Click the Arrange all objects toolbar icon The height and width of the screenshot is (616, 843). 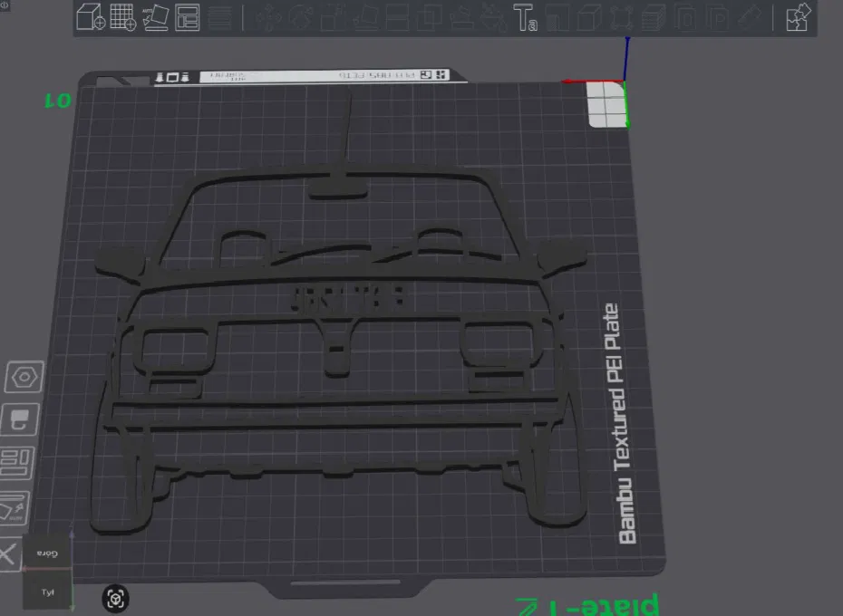click(187, 17)
